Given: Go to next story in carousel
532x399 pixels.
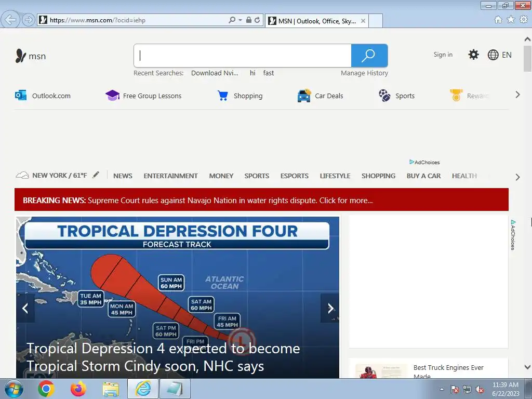Looking at the screenshot, I should point(330,309).
